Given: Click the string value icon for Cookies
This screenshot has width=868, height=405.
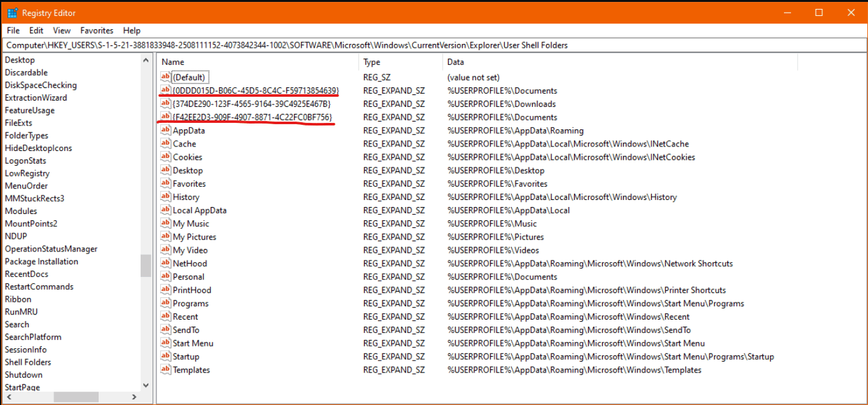Looking at the screenshot, I should click(x=165, y=157).
